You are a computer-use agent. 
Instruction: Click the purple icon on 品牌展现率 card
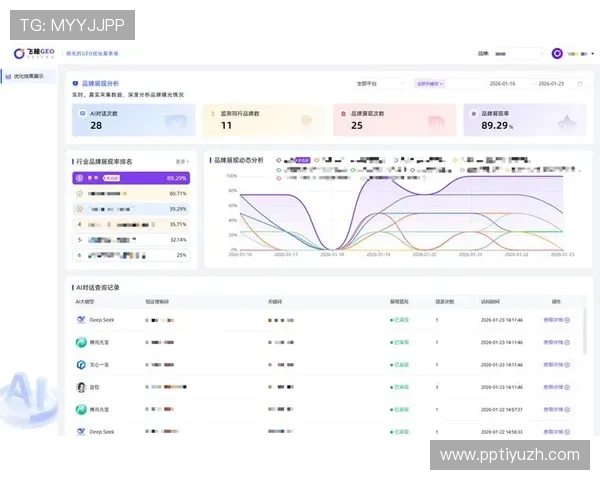[x=473, y=114]
